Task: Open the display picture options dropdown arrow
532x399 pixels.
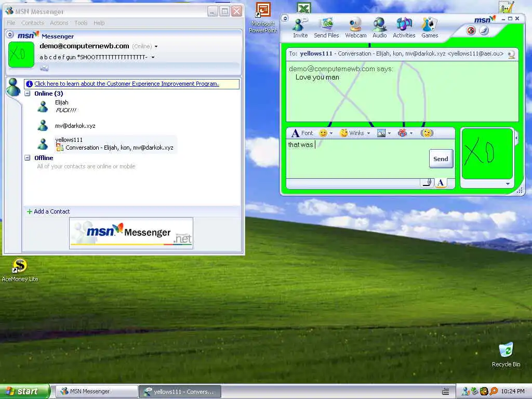Action: point(508,183)
